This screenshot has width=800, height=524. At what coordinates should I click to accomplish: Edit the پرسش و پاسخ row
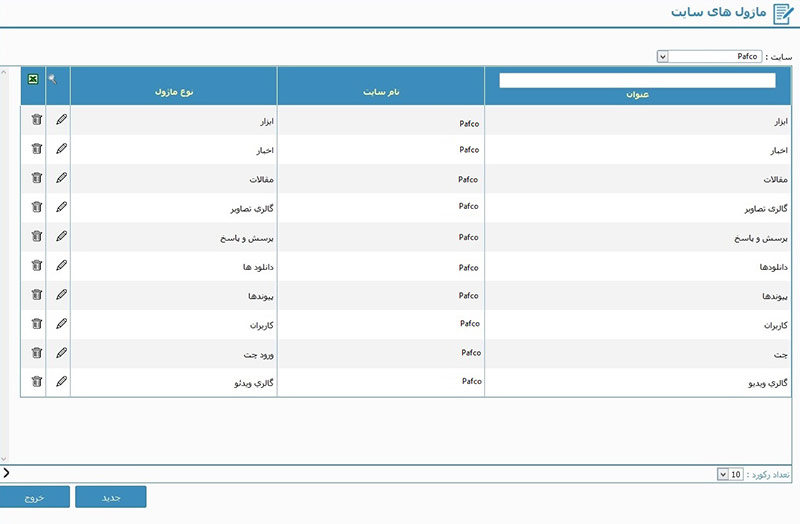(62, 236)
